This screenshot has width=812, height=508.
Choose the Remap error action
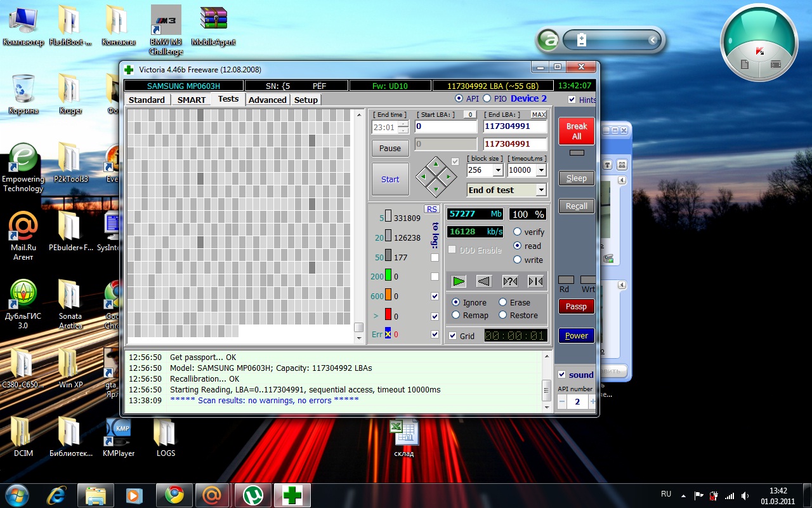pyautogui.click(x=455, y=315)
